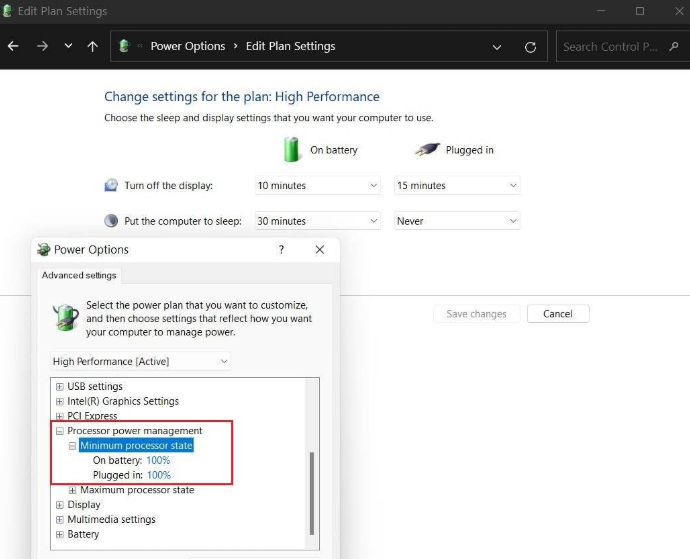
Task: Click the Help question mark in Power Options
Action: pyautogui.click(x=280, y=250)
